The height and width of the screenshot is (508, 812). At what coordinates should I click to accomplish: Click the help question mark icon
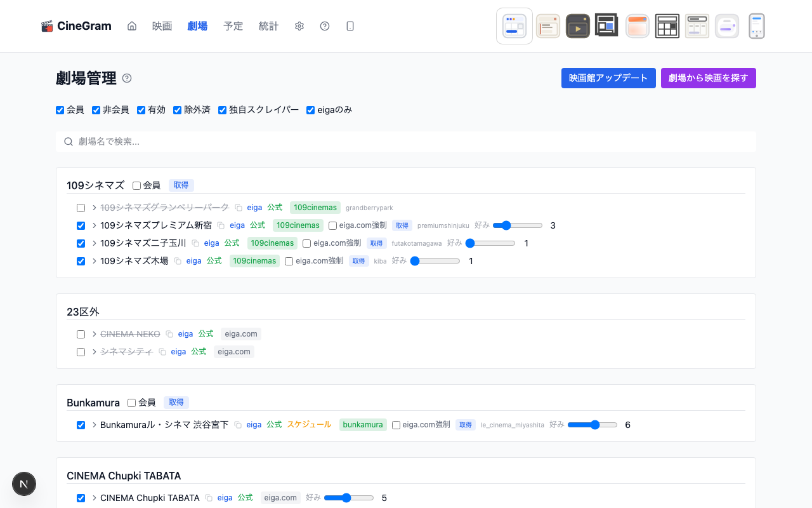tap(325, 26)
